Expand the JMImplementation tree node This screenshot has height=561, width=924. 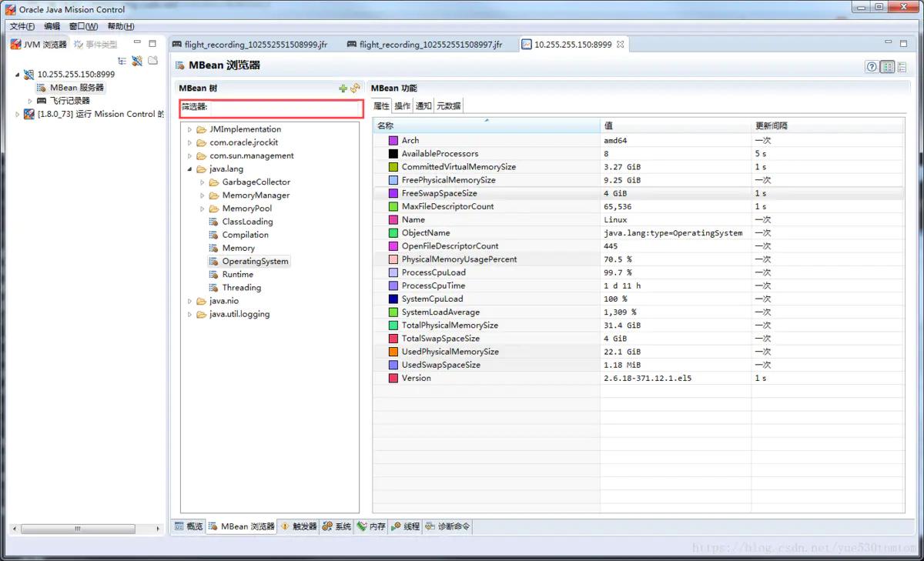[x=189, y=129]
